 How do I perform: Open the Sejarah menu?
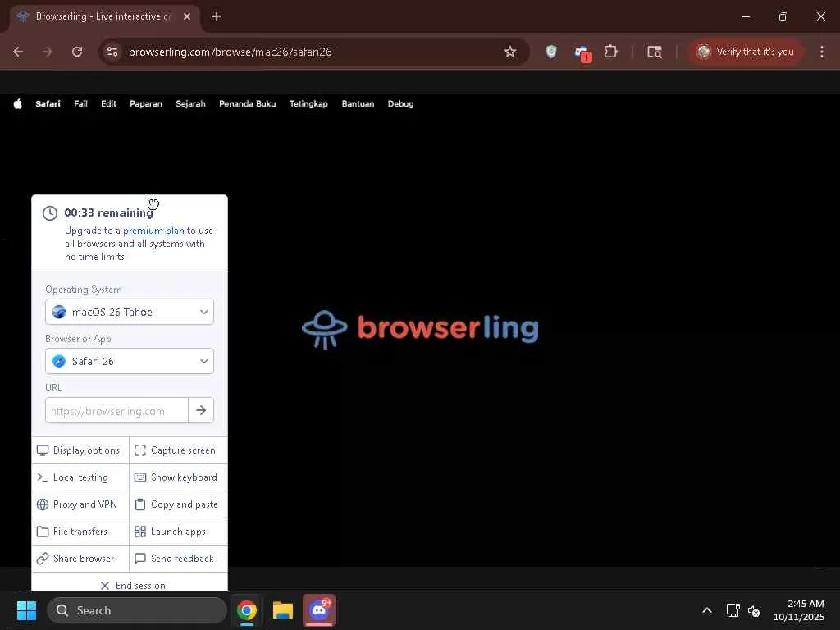(x=190, y=104)
